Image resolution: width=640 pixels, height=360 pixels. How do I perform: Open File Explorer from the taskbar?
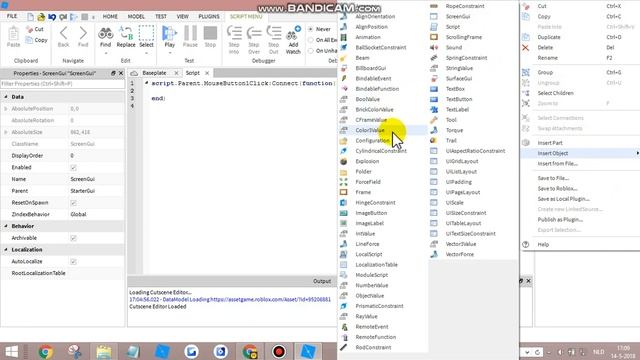pyautogui.click(x=104, y=351)
